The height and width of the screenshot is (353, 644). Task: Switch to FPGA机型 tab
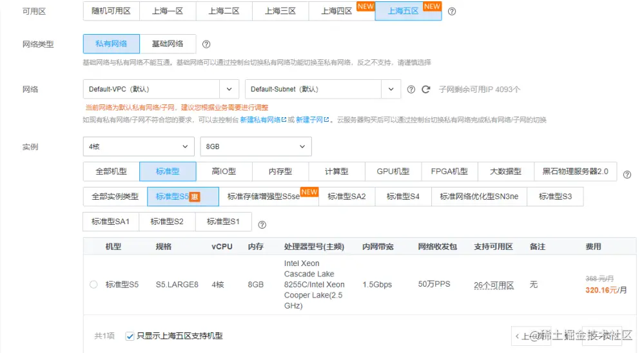pyautogui.click(x=449, y=171)
